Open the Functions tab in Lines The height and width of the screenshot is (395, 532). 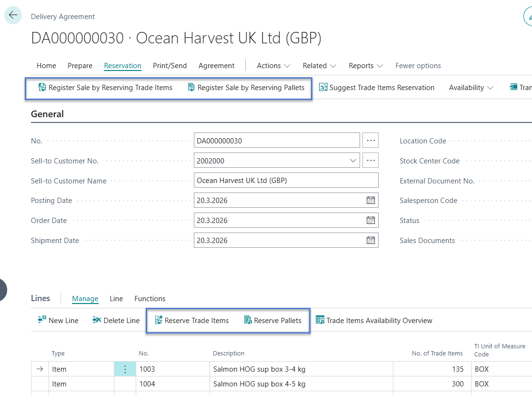pos(150,299)
